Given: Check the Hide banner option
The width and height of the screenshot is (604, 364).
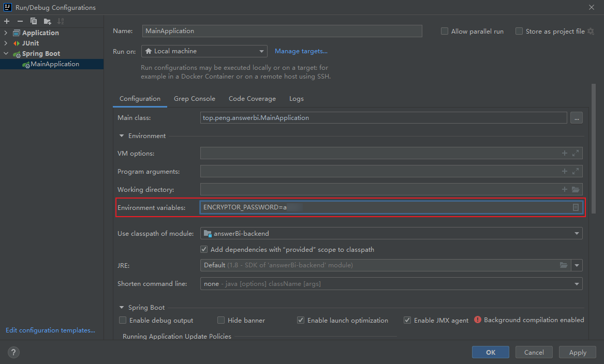Looking at the screenshot, I should click(221, 320).
